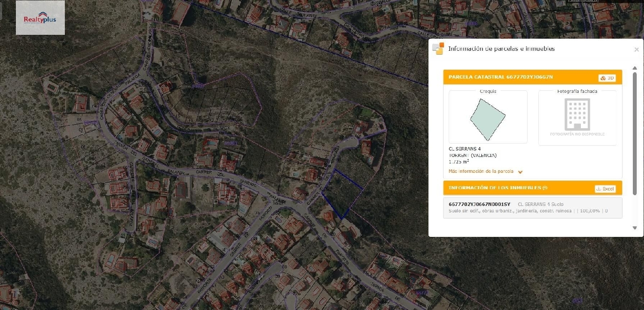The height and width of the screenshot is (310, 644).
Task: Click the info icon beside Información de los inmuebles
Action: coord(544,187)
